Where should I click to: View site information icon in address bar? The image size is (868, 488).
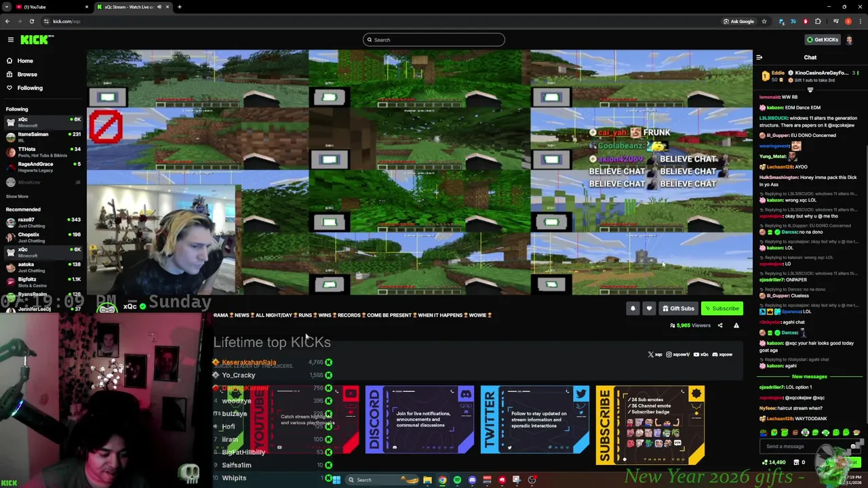(46, 21)
